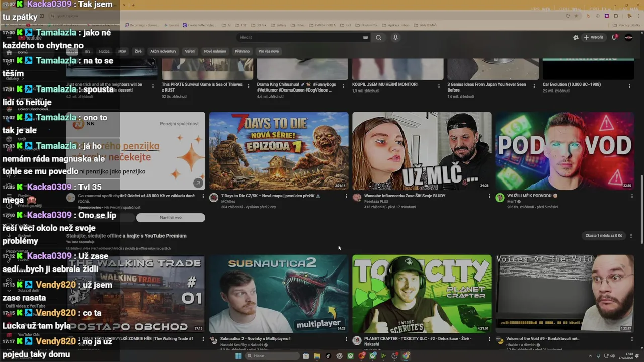
Task: Open ChatGPT icon on the taskbar
Action: [339, 356]
